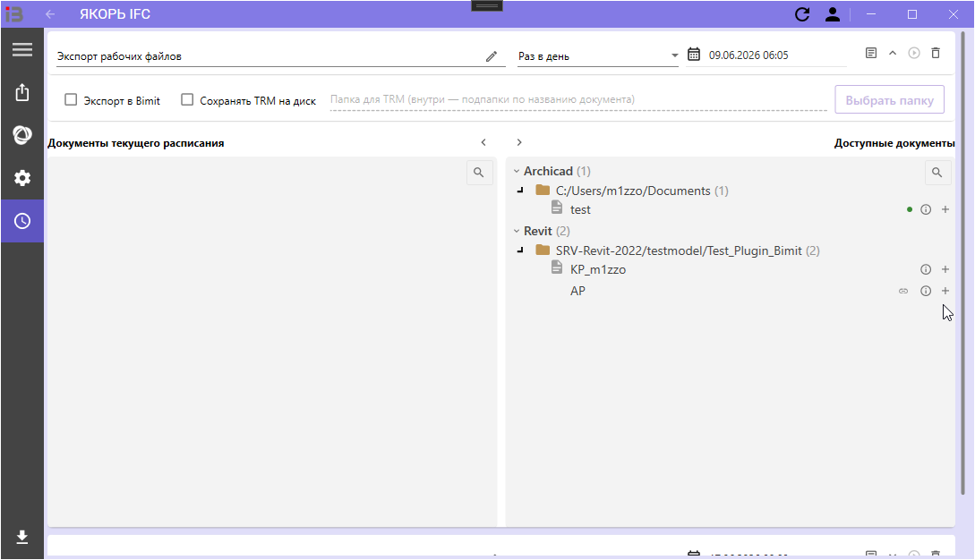
Task: Open the schedule clock sidebar section
Action: pyautogui.click(x=22, y=221)
